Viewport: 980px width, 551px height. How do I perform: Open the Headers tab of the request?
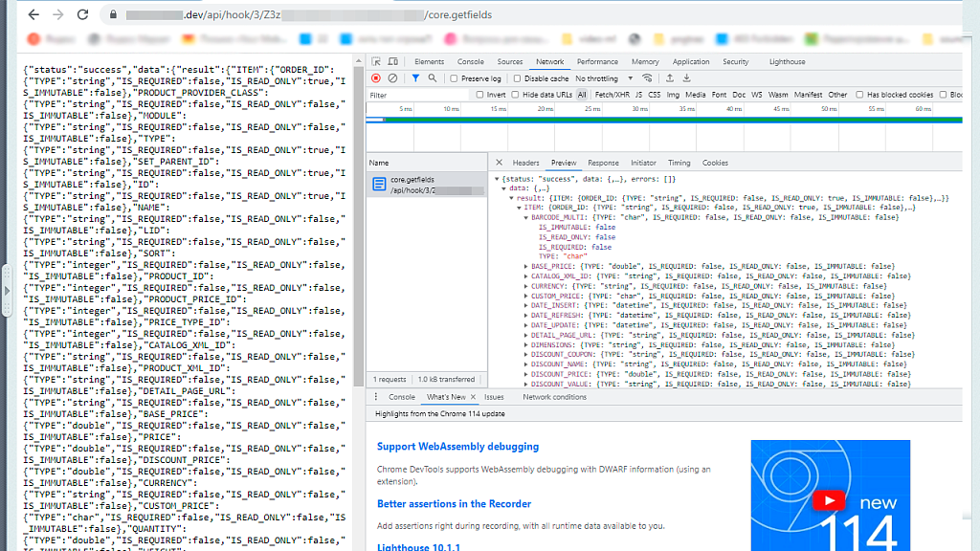[x=525, y=163]
